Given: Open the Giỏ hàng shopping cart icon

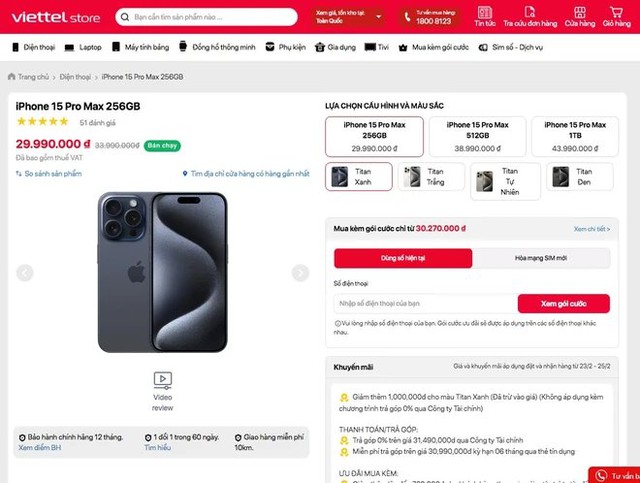Looking at the screenshot, I should (615, 15).
